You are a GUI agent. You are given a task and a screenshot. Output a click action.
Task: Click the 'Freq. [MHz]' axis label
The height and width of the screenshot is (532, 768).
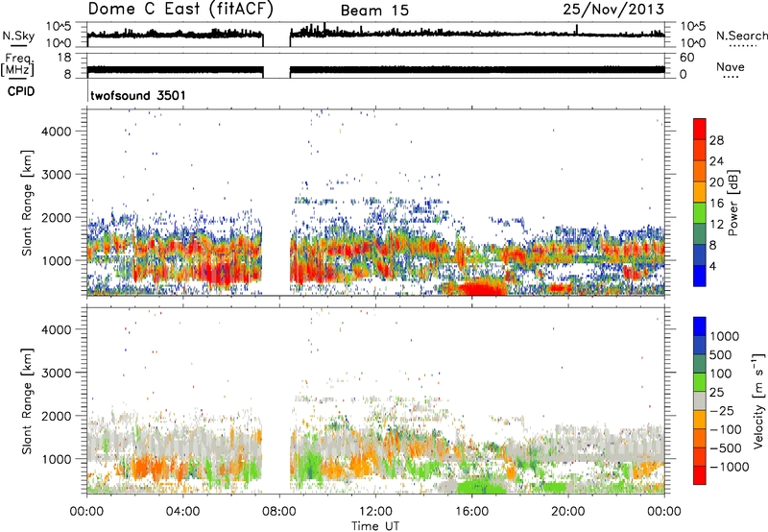(x=18, y=64)
